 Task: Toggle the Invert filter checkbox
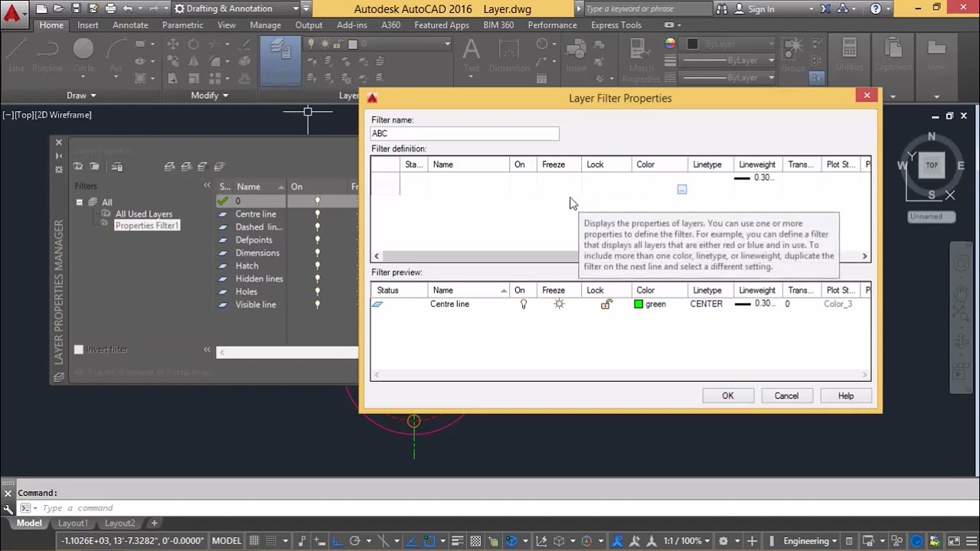point(78,350)
